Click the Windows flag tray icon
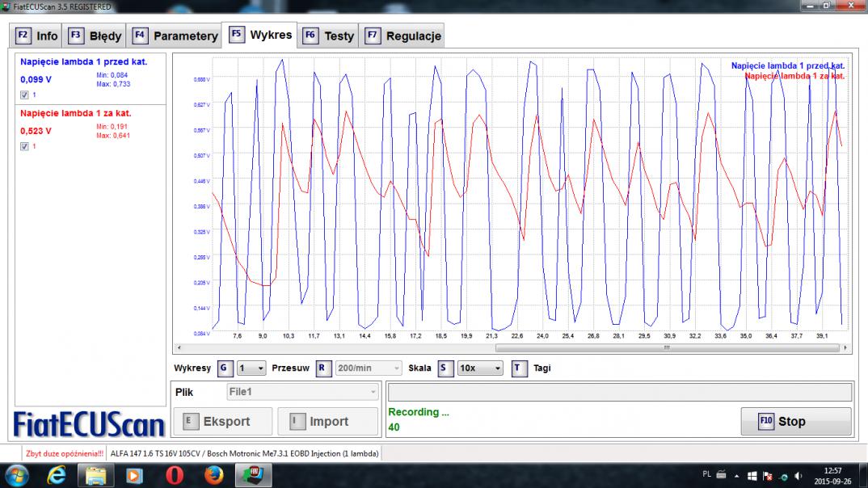The image size is (868, 488). 752,477
